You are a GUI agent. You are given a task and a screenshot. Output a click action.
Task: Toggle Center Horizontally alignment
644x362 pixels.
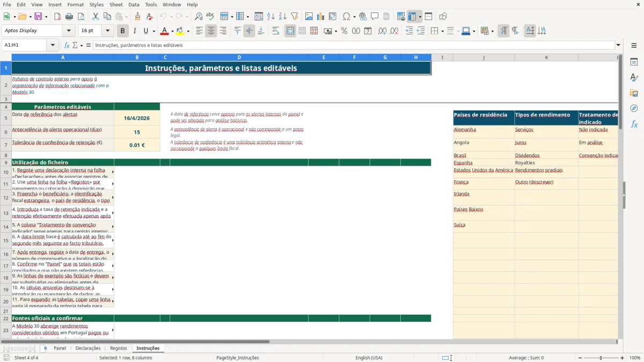tap(211, 31)
